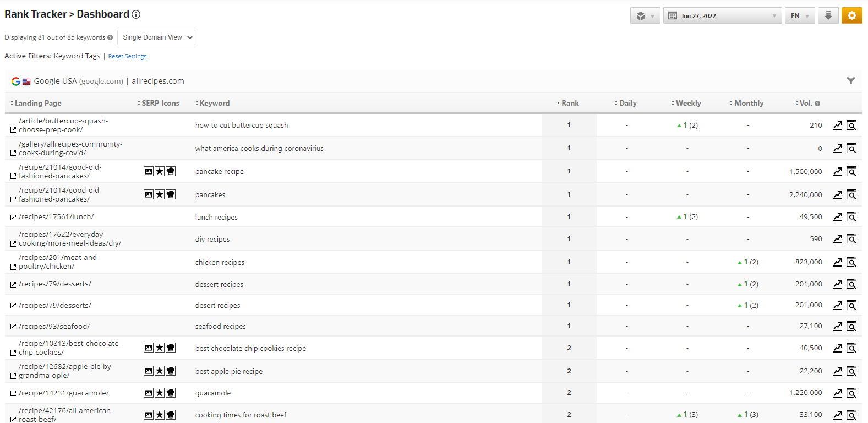Open the Rank Tracker breadcrumb link

(35, 14)
